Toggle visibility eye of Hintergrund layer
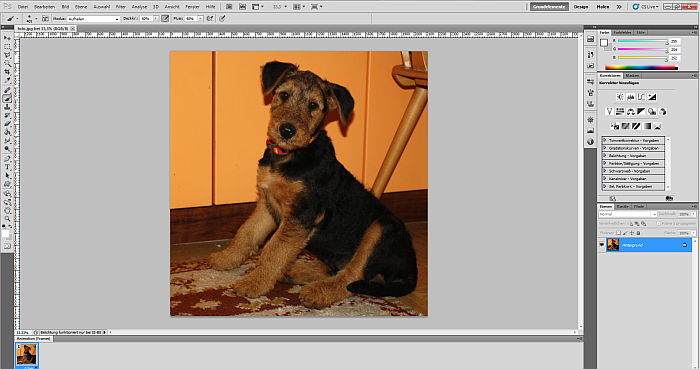Viewport: 700px width, 369px height. tap(602, 245)
